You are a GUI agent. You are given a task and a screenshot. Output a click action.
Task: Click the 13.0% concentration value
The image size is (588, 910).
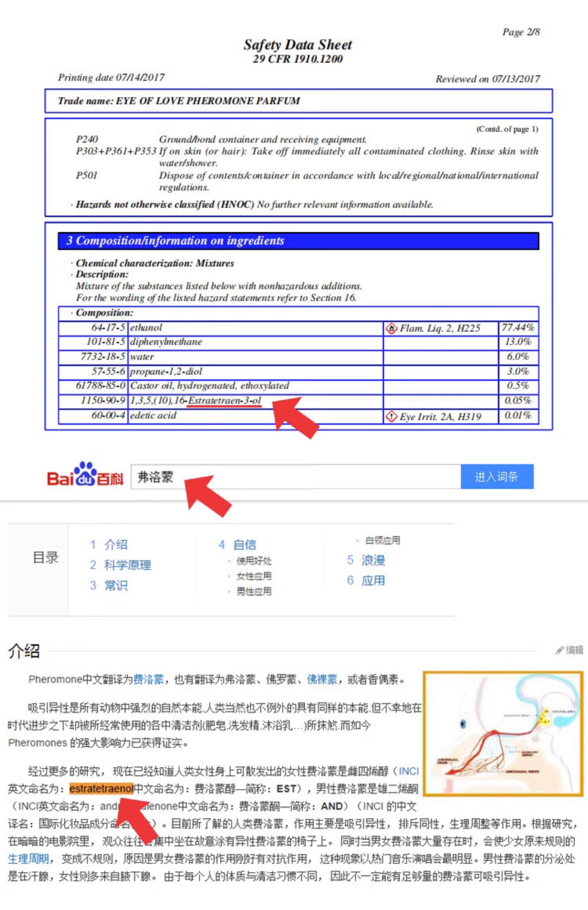click(x=518, y=342)
